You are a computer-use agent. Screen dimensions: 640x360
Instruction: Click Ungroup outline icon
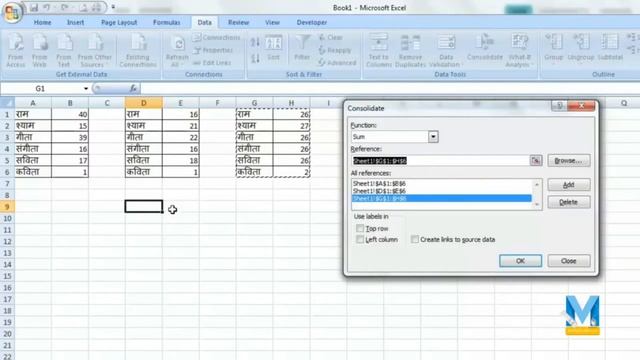point(580,48)
